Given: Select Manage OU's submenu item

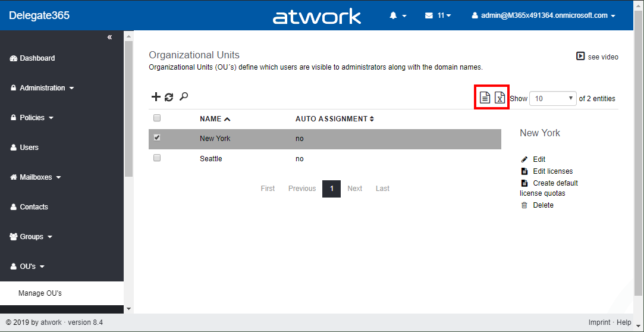Looking at the screenshot, I should point(62,293).
